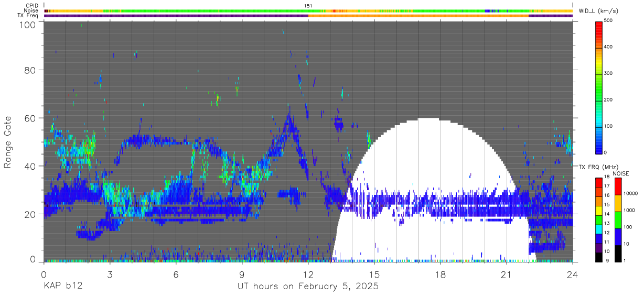Click the 14 label on the TX FRQ legend
This screenshot has width=644, height=297.
(x=607, y=214)
